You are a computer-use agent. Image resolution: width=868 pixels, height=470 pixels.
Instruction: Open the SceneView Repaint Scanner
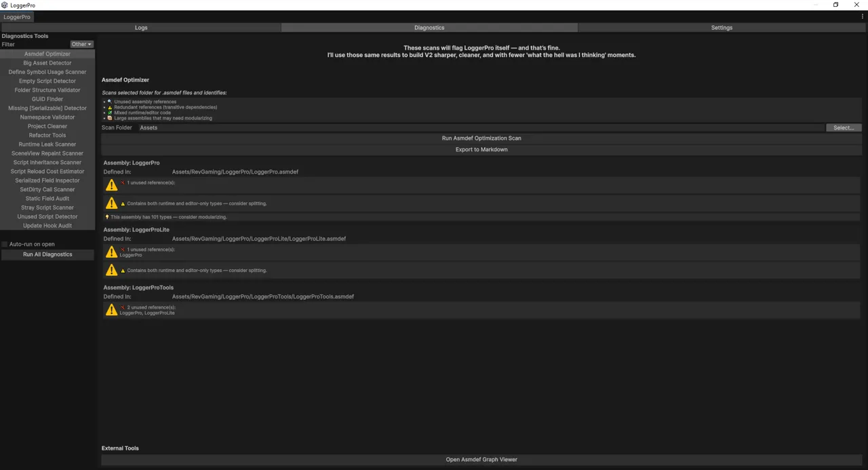pyautogui.click(x=47, y=153)
